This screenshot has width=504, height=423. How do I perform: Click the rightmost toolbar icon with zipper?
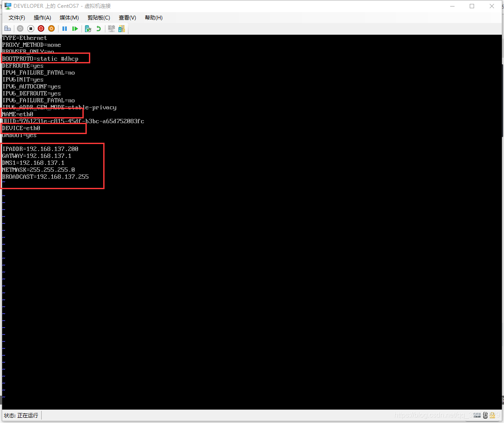point(121,29)
